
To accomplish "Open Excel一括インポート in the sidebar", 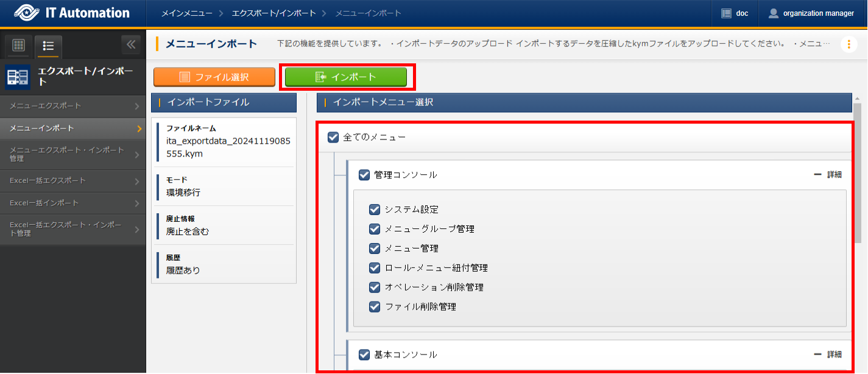I will click(x=72, y=202).
